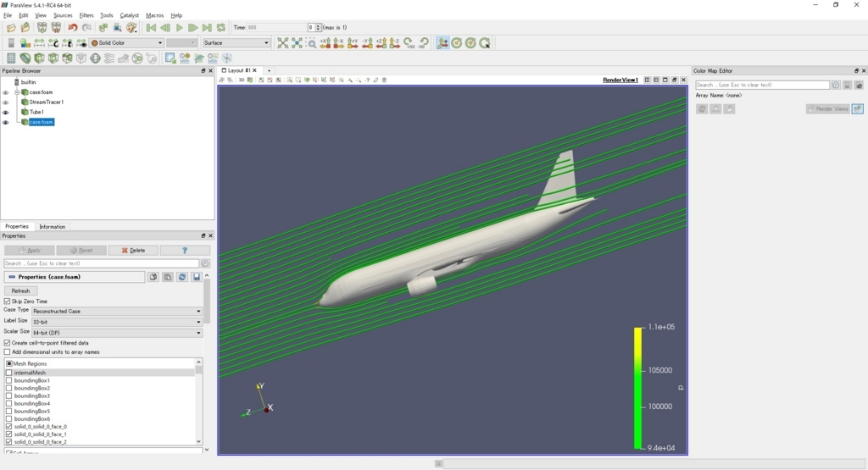
Task: Open the Solid Color coloring dropdown
Action: [x=126, y=43]
